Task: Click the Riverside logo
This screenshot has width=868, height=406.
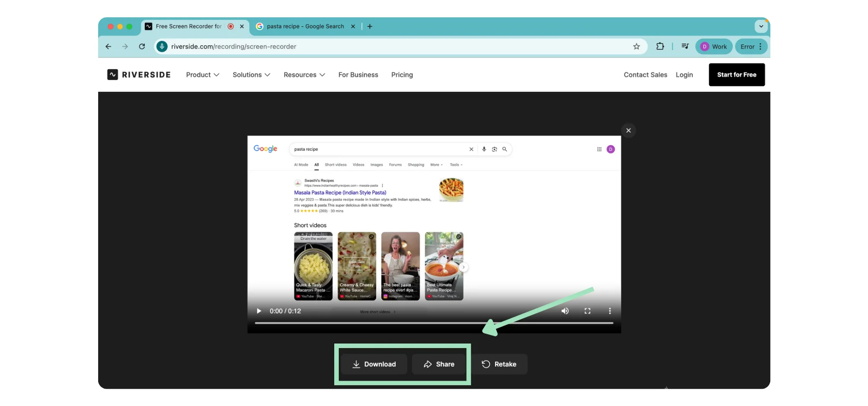Action: [x=139, y=75]
